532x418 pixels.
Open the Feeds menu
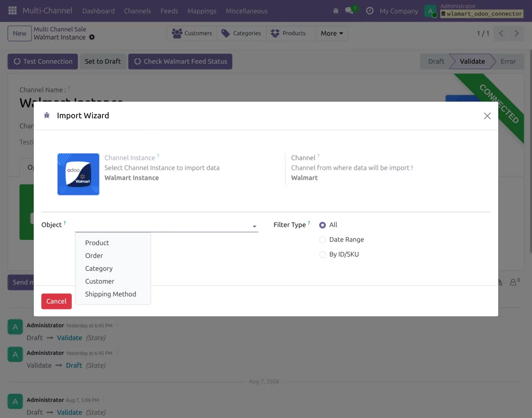[x=169, y=11]
